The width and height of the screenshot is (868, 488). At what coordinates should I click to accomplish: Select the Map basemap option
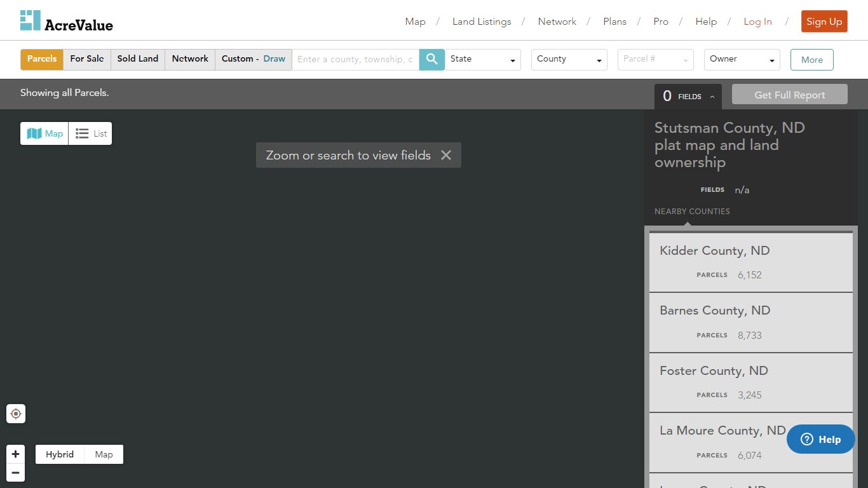[x=104, y=454]
